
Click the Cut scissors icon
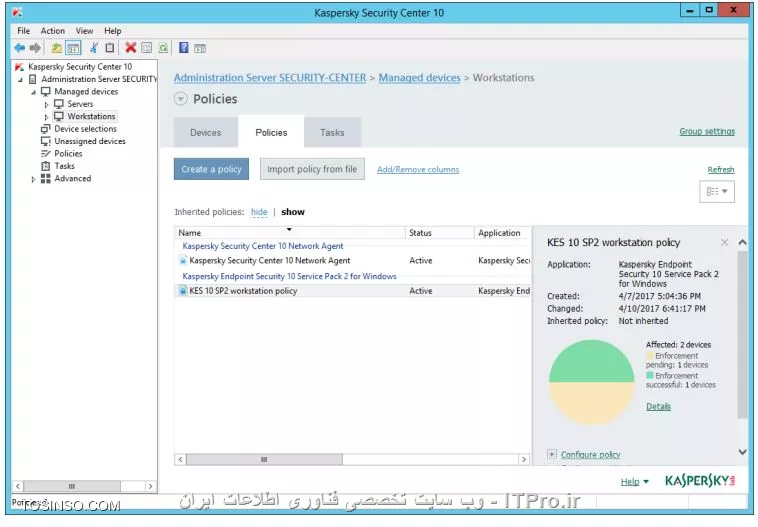[x=94, y=47]
